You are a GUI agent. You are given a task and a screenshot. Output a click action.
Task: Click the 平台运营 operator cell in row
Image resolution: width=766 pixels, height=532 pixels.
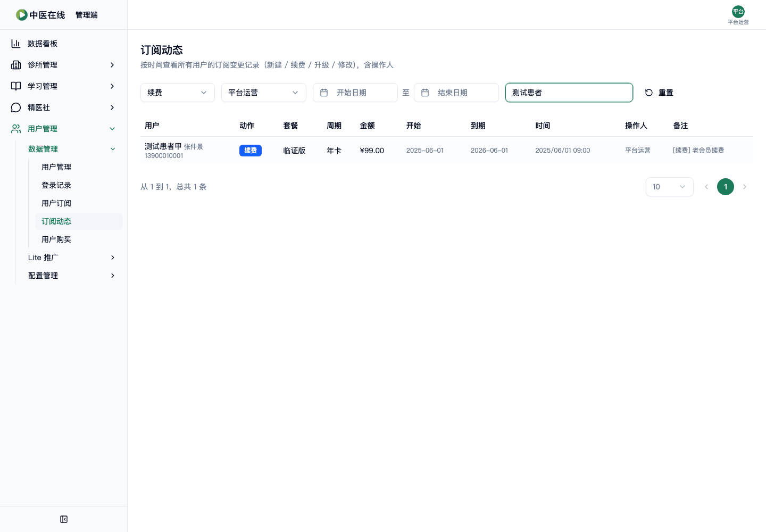638,151
